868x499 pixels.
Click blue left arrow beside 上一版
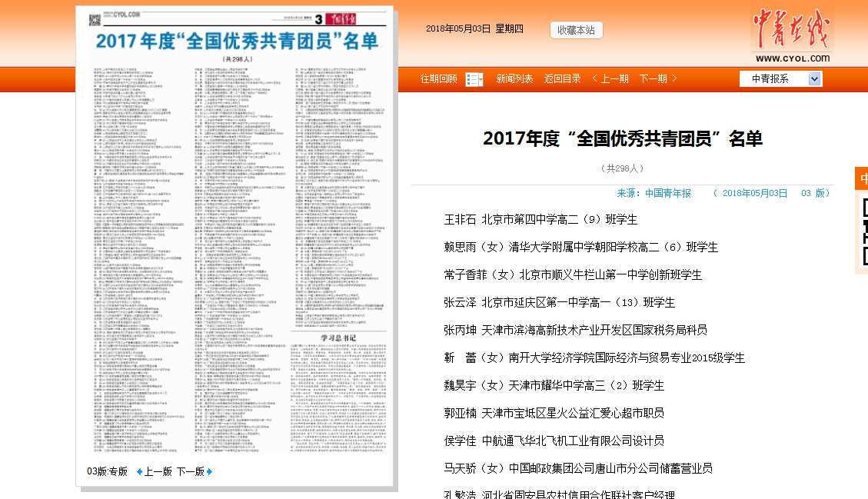(x=139, y=471)
